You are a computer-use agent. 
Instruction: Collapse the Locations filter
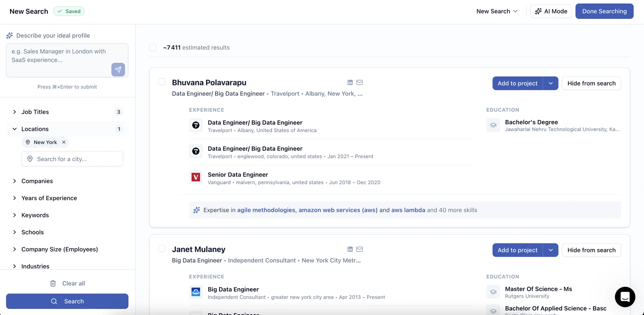pos(67,129)
